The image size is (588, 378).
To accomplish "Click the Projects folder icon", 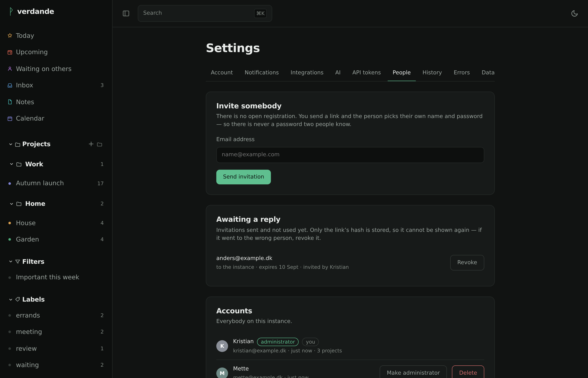I will [x=17, y=144].
